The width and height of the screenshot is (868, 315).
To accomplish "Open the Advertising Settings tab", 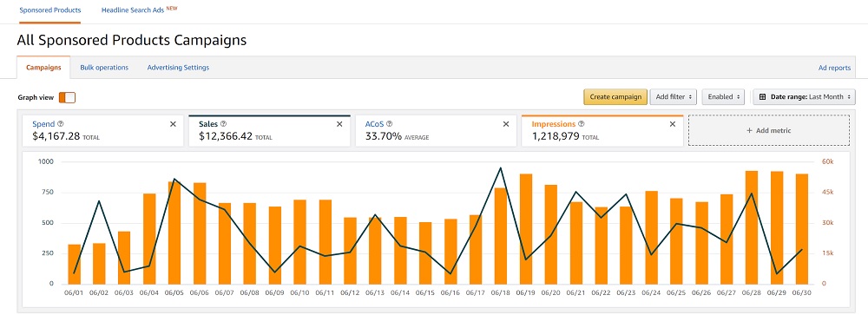I will (178, 68).
